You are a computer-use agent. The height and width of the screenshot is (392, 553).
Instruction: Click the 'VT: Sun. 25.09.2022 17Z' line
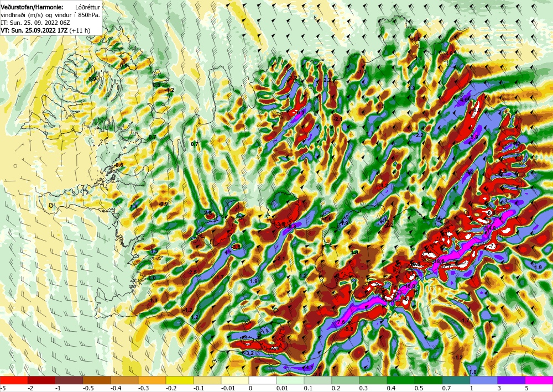pos(34,30)
